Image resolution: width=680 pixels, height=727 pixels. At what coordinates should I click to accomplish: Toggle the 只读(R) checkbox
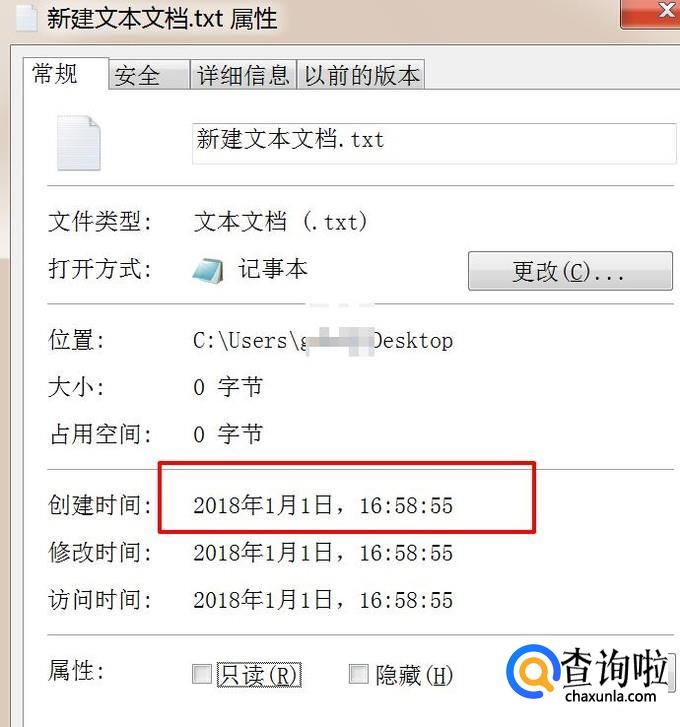(x=202, y=674)
